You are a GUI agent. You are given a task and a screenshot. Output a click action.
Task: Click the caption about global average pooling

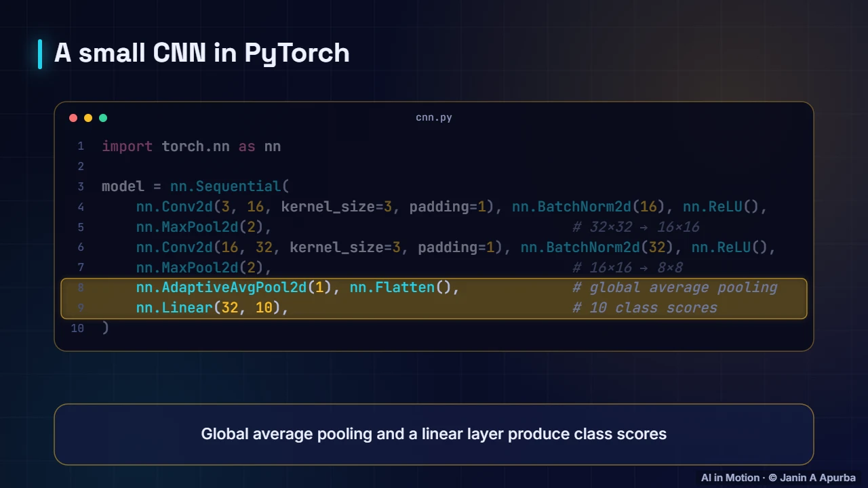click(434, 434)
